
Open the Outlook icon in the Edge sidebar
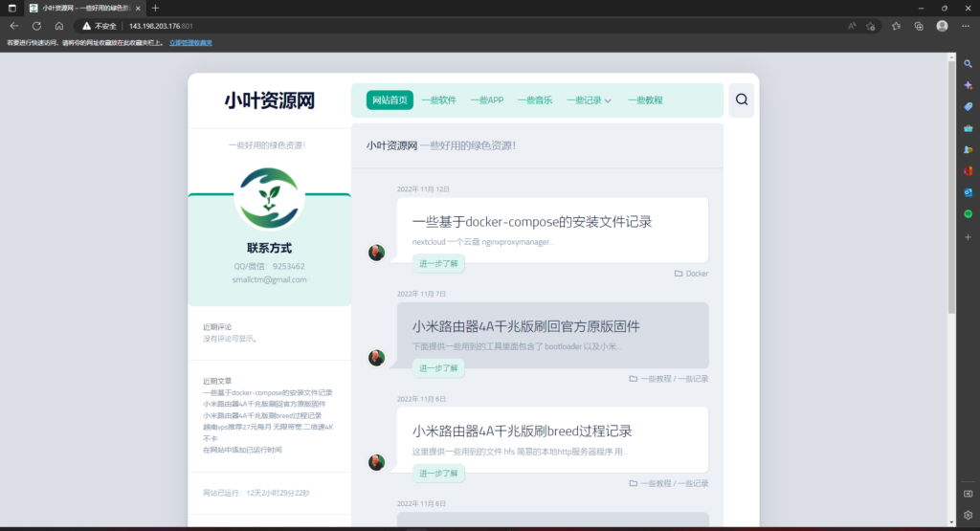[968, 192]
